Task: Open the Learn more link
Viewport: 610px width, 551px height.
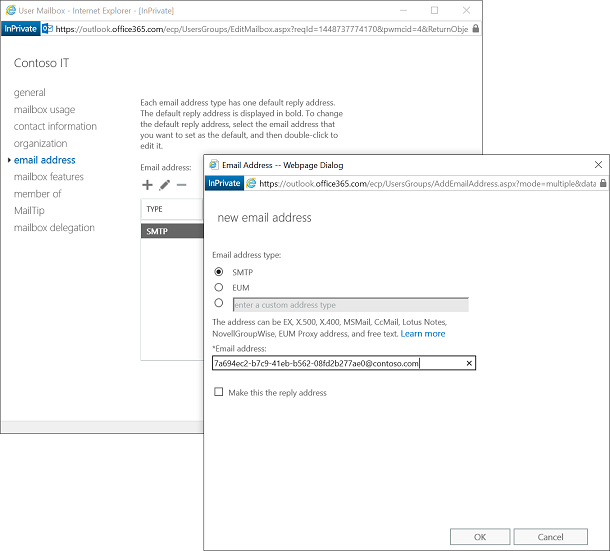Action: click(x=423, y=333)
